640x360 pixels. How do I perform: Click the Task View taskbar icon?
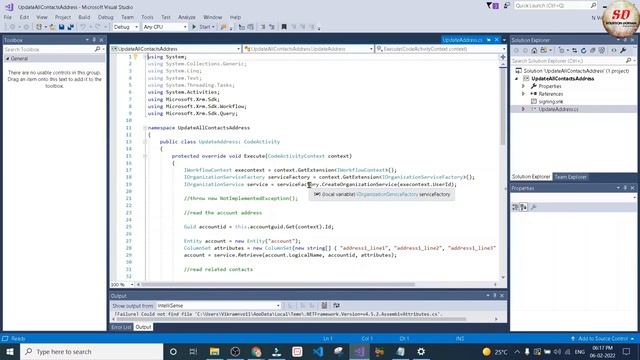point(193,351)
